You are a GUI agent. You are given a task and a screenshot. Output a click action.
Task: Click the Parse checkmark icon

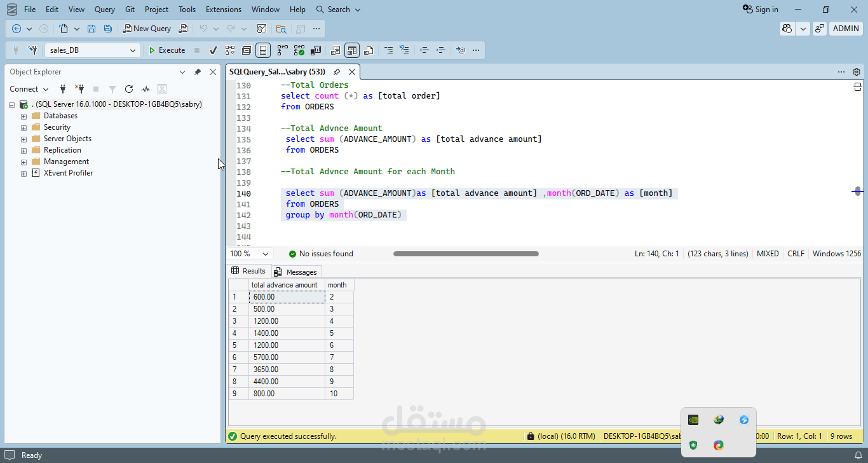(x=214, y=50)
